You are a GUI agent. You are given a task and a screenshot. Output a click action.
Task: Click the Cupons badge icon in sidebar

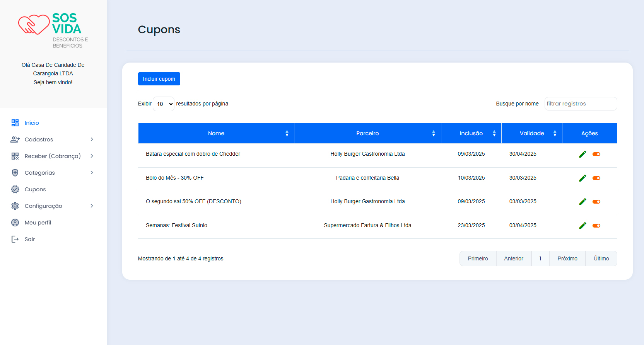point(15,189)
